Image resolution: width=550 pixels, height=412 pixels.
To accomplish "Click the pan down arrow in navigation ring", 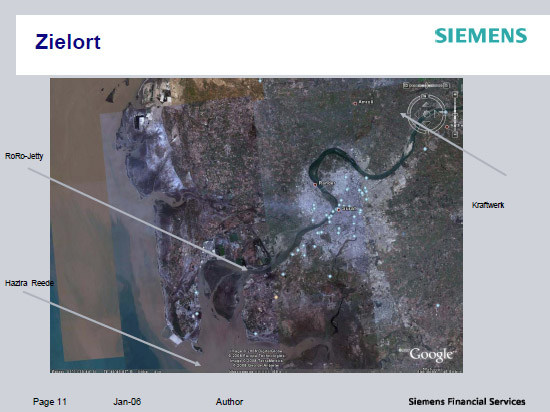I will click(427, 123).
